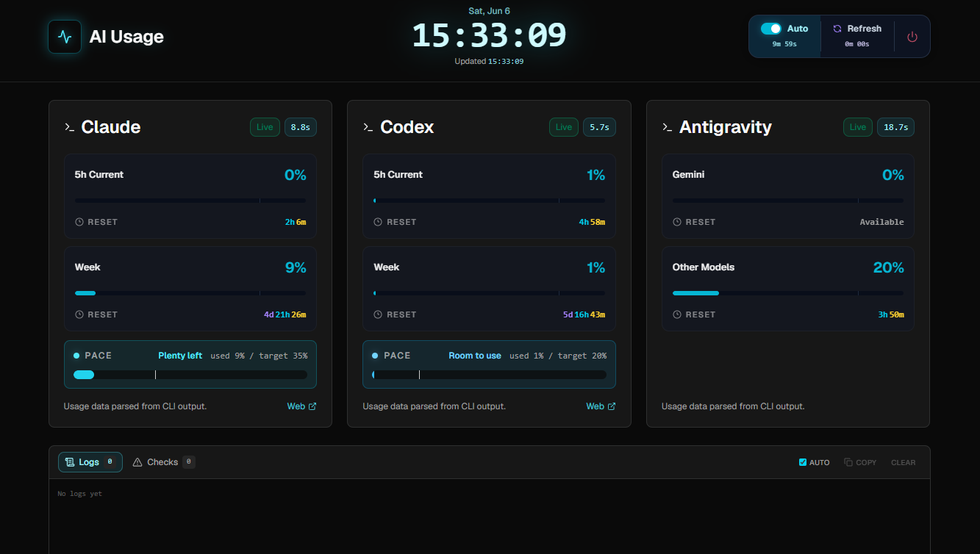Screen dimensions: 980x554
Task: Click the 8.8s latency badge
Action: click(x=301, y=127)
